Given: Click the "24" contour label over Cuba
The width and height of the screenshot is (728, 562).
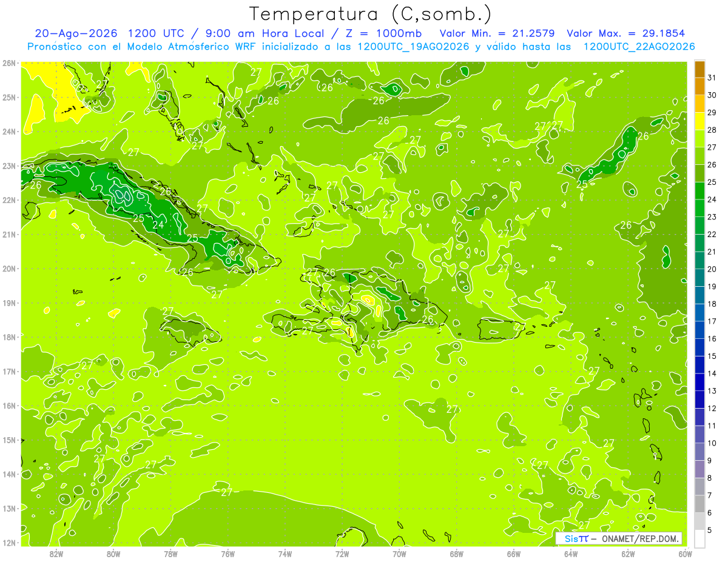Looking at the screenshot, I should (158, 225).
